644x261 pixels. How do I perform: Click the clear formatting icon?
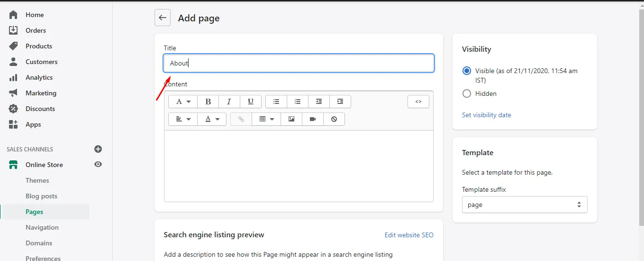point(334,119)
